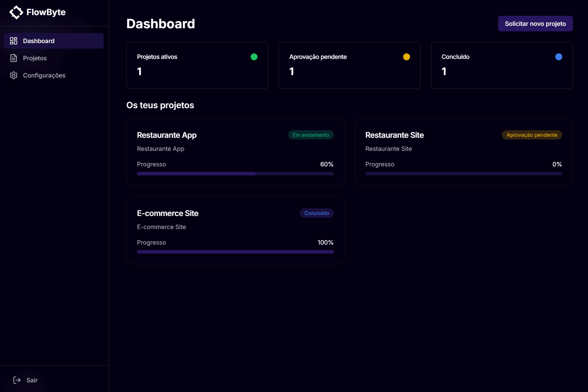This screenshot has height=392, width=588.
Task: Click Progresso label in E-commerce Site card
Action: point(151,243)
